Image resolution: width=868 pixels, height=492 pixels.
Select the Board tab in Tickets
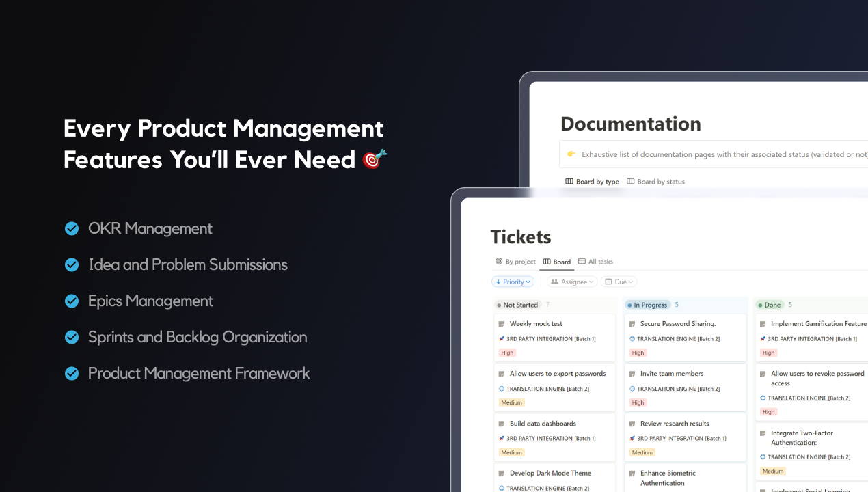pyautogui.click(x=557, y=262)
